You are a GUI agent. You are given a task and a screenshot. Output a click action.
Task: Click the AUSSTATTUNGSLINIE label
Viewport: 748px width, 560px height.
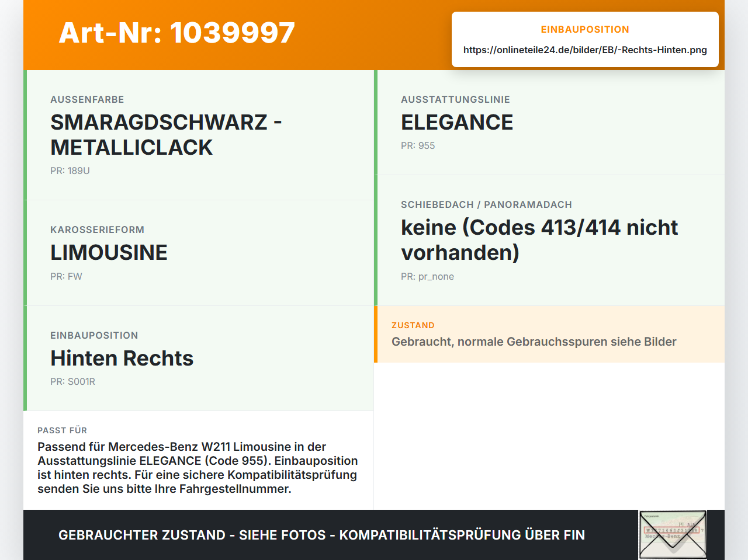455,99
